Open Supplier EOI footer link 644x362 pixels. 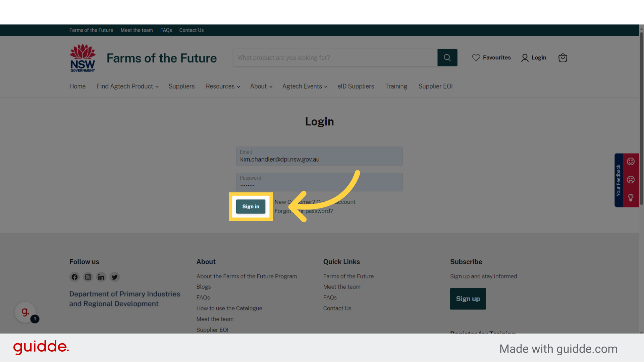tap(212, 330)
